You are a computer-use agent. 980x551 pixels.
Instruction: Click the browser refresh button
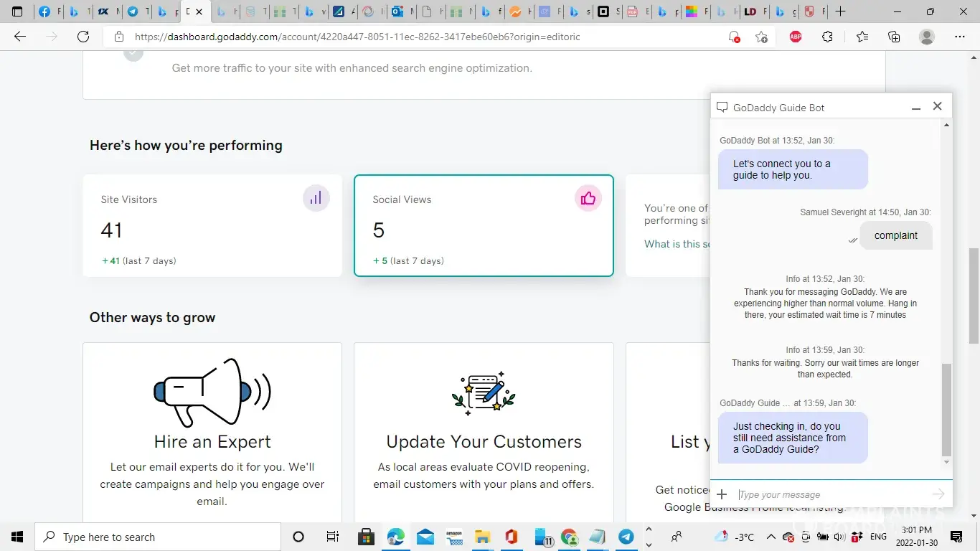point(83,37)
